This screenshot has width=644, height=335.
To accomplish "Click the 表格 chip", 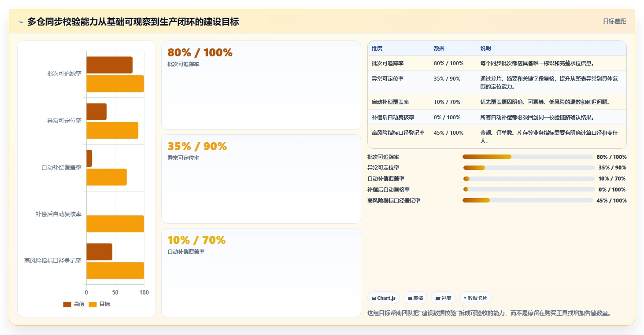I will pos(415,298).
